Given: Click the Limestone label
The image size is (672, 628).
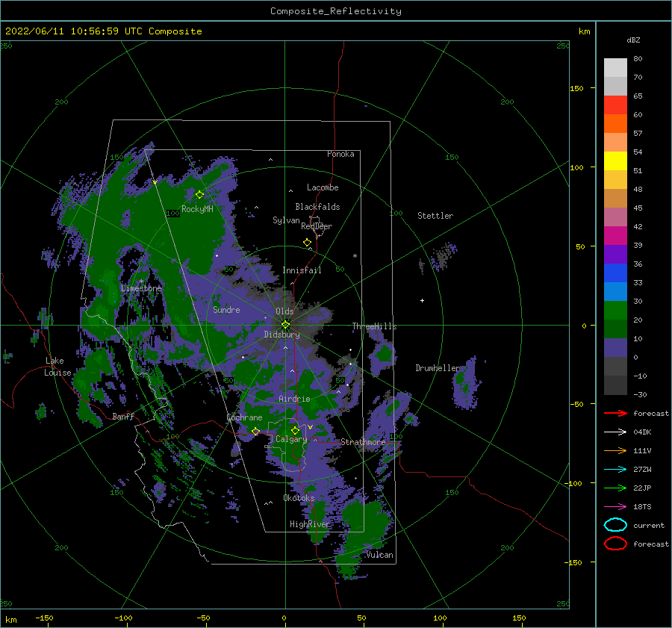Looking at the screenshot, I should pos(141,288).
